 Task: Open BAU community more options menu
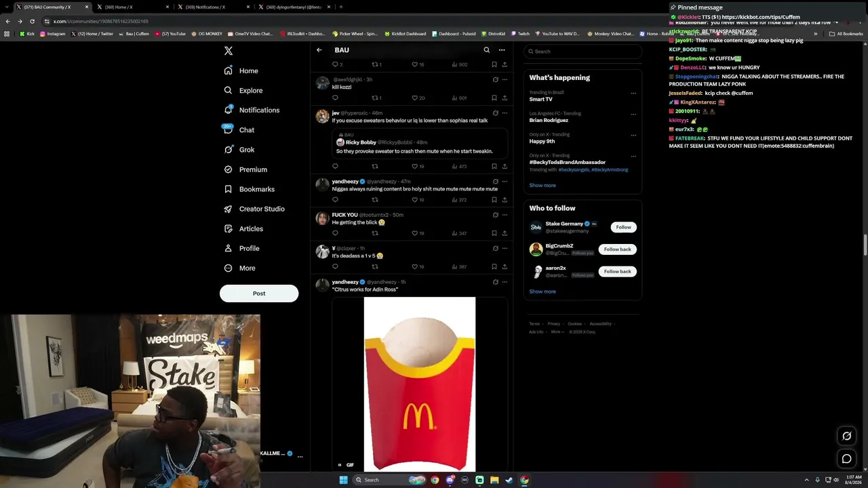click(502, 50)
